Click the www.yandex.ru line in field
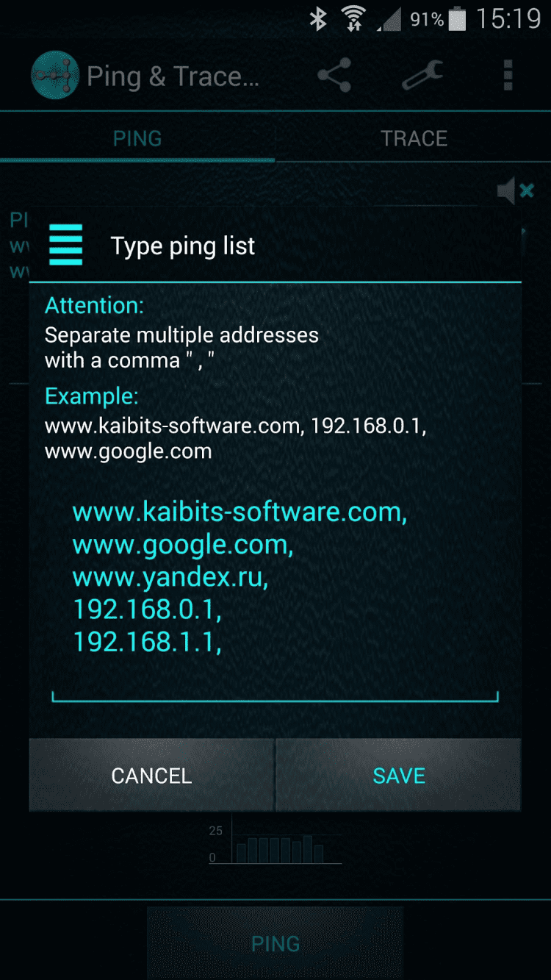551x980 pixels. click(x=170, y=577)
